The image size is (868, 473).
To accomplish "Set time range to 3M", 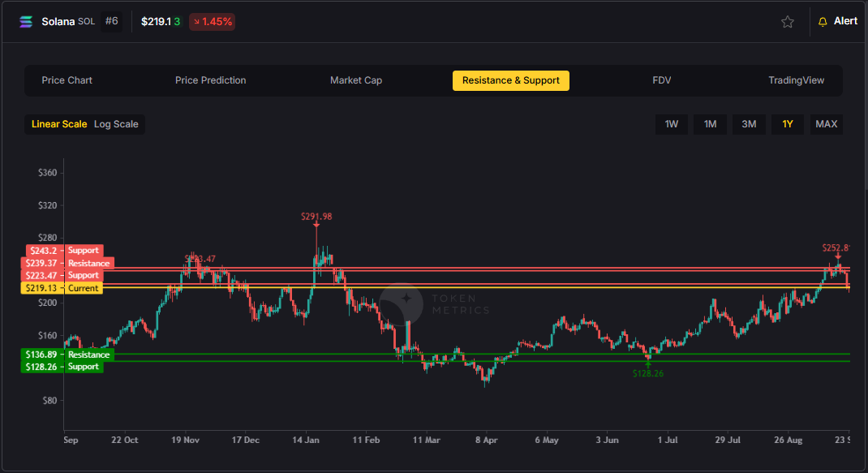I will pyautogui.click(x=749, y=124).
